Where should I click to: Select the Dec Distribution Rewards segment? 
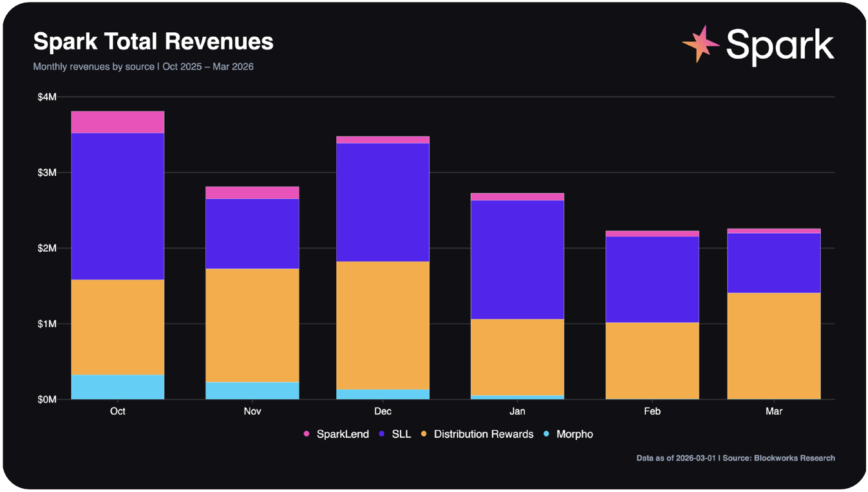tap(383, 325)
